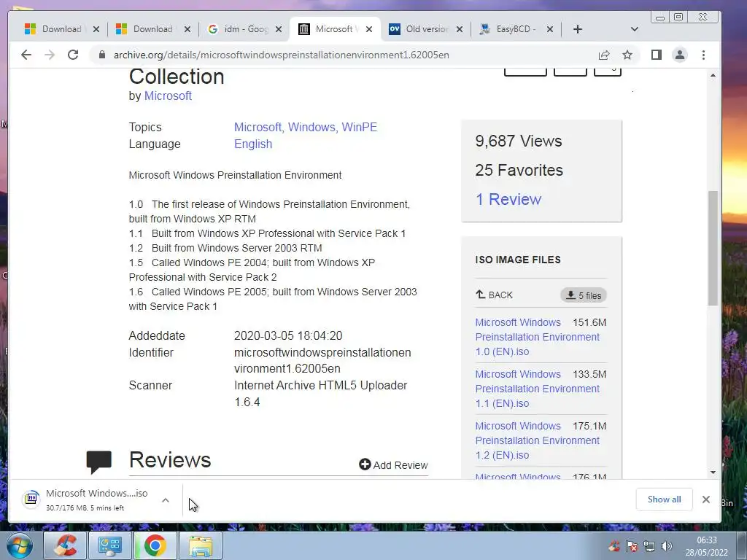Share this page via share icon
This screenshot has height=560, width=747.
point(604,55)
